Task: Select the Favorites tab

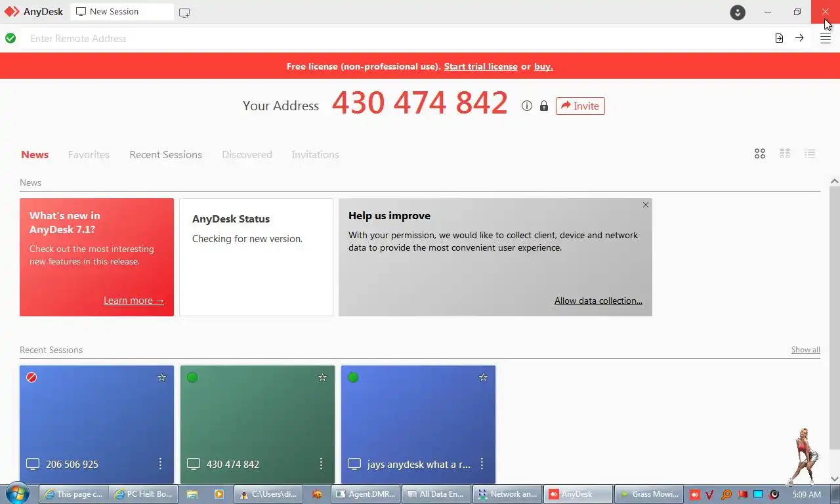Action: coord(89,155)
